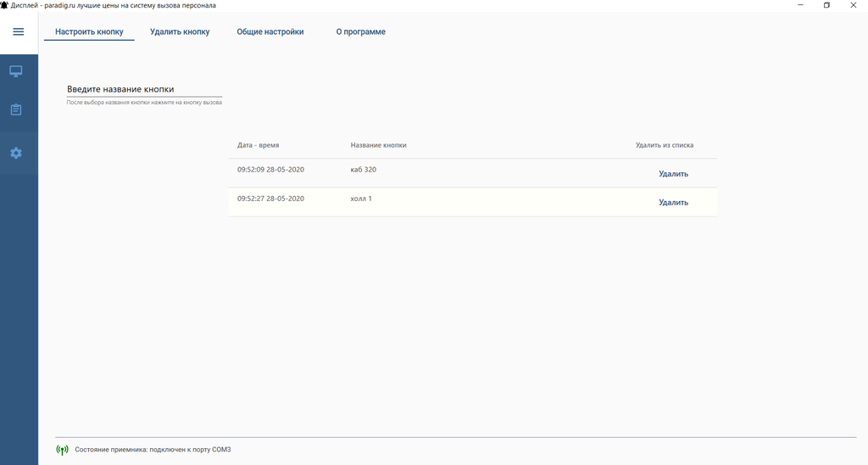This screenshot has width=868, height=465.
Task: Focus the Введите название кнопки field
Action: pos(144,89)
